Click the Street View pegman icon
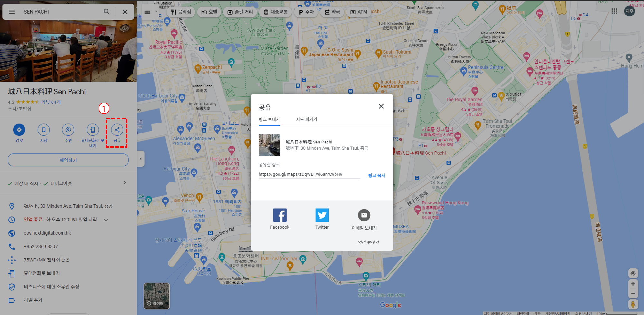This screenshot has width=644, height=315. (x=633, y=304)
